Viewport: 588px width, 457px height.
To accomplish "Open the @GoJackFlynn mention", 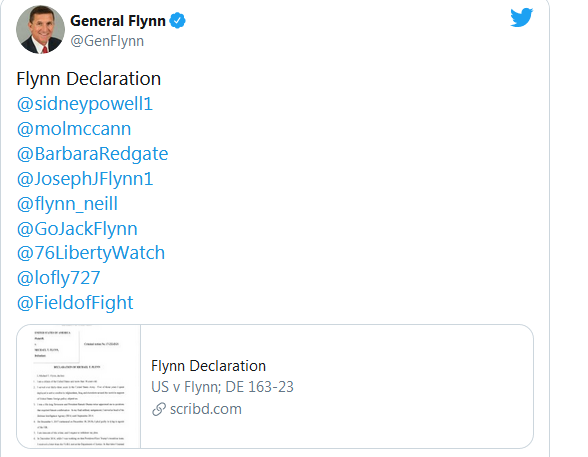I will (x=77, y=229).
